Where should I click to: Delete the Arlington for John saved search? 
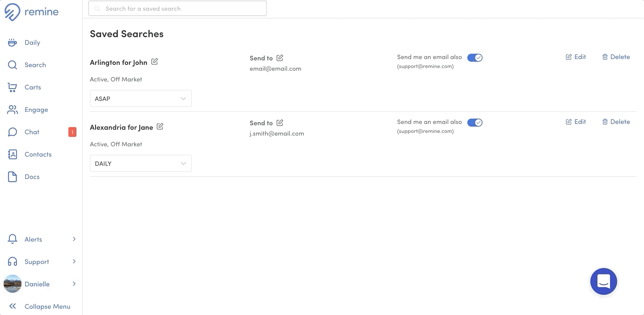(616, 57)
